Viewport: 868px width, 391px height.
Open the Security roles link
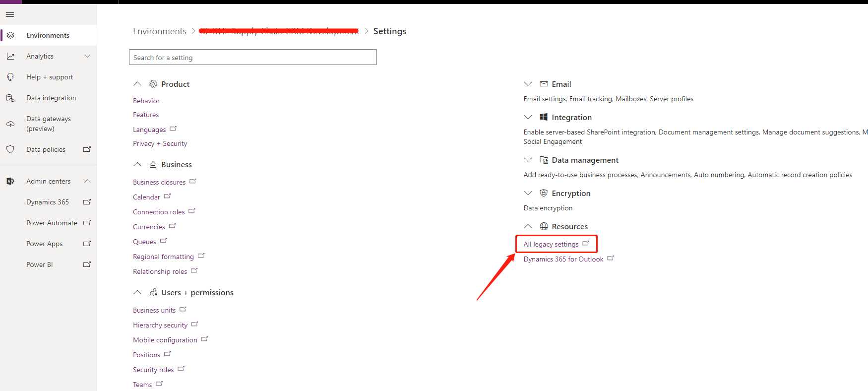(x=153, y=370)
